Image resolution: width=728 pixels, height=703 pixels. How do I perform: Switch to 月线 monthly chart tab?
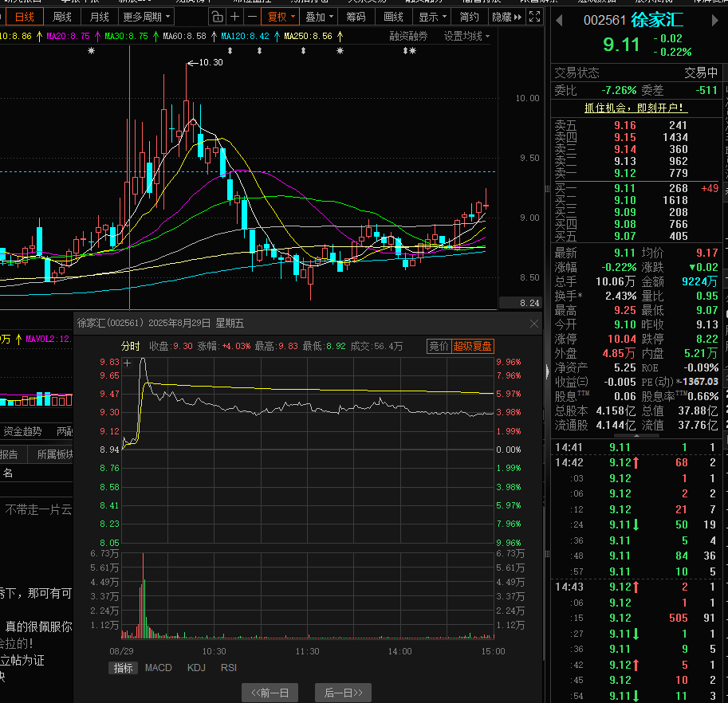[99, 18]
